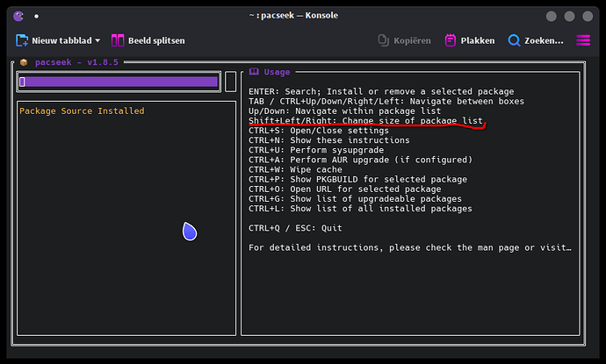The height and width of the screenshot is (364, 606).
Task: Click the Usage panel heading text
Action: coord(277,72)
